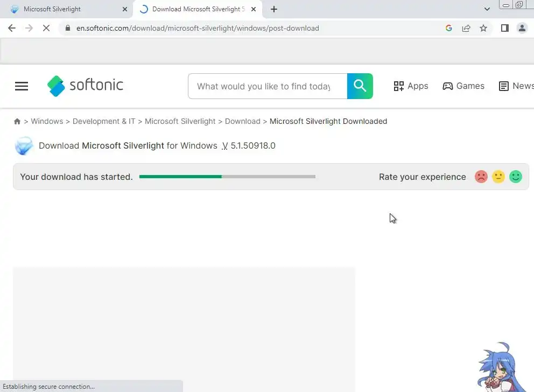Click the forward navigation arrow
Viewport: 534px width, 392px height.
point(29,28)
